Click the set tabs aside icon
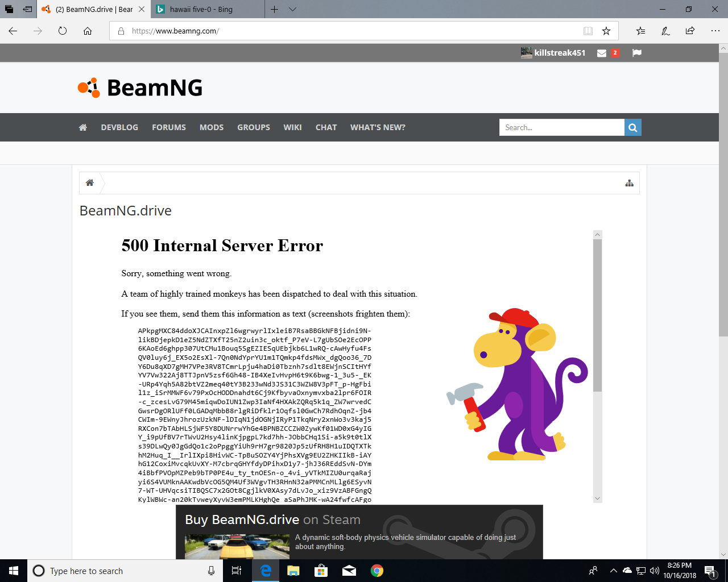The width and height of the screenshot is (728, 582). tap(27, 9)
